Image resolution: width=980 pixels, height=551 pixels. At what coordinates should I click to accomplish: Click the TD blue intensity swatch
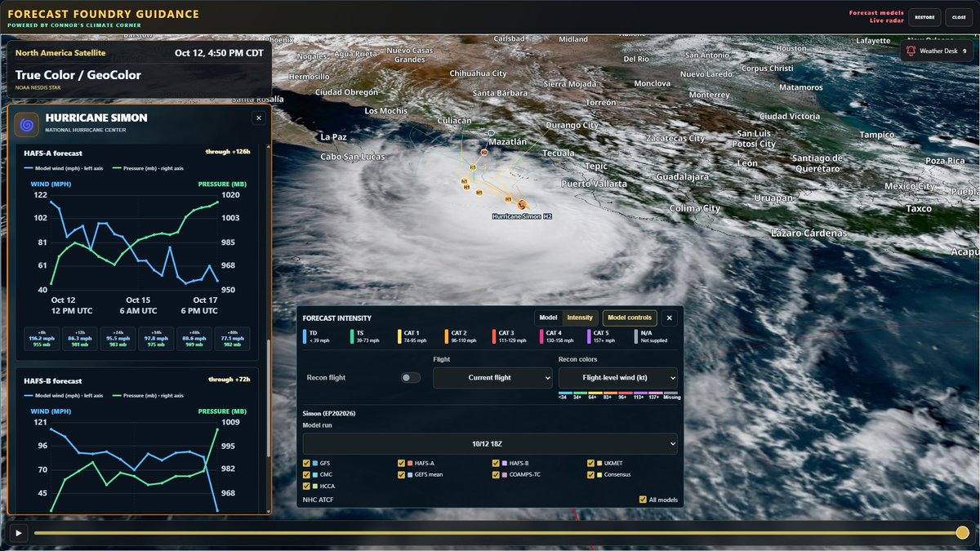click(305, 336)
